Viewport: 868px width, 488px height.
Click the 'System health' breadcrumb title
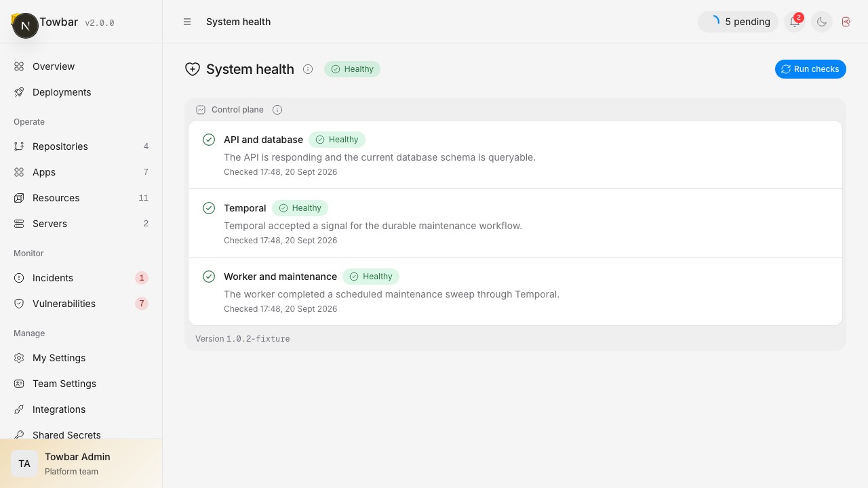tap(238, 22)
